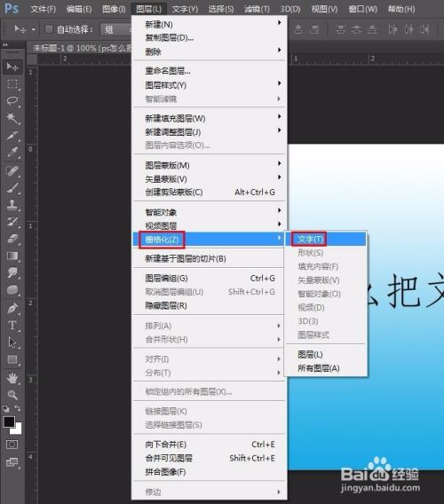The image size is (444, 504).
Task: Select the Pen tool
Action: 12,308
